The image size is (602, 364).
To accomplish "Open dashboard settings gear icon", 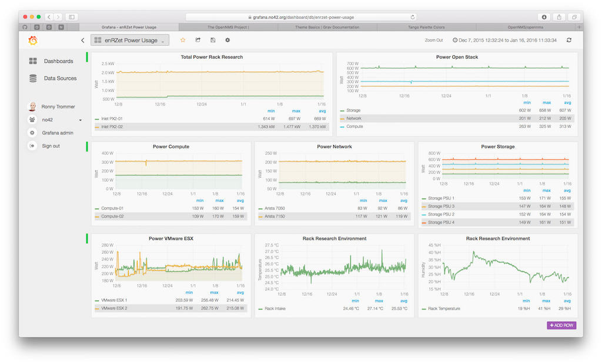I will (x=228, y=40).
